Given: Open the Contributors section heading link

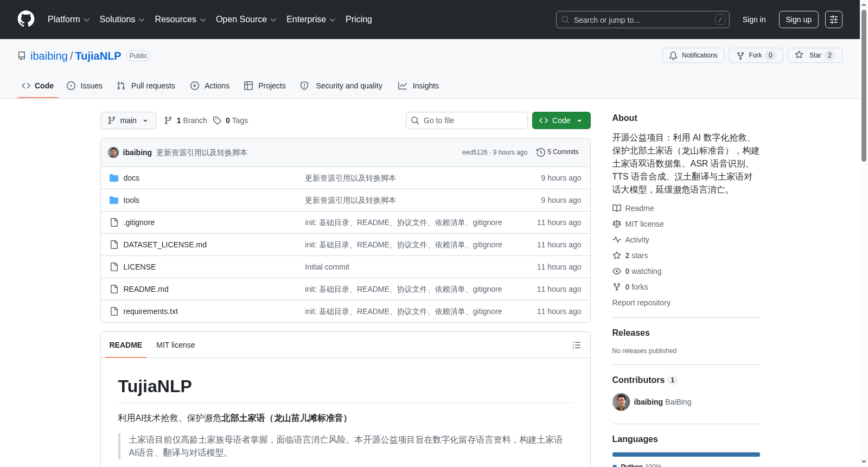Looking at the screenshot, I should tap(645, 380).
